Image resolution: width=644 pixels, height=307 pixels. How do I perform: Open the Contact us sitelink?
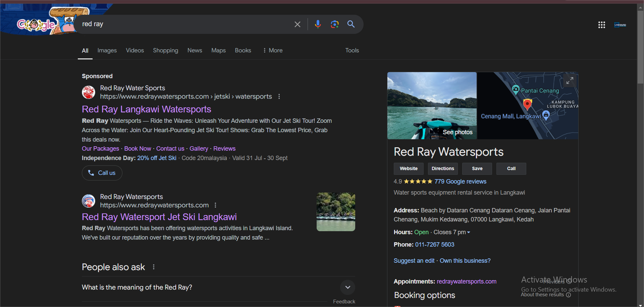click(170, 149)
